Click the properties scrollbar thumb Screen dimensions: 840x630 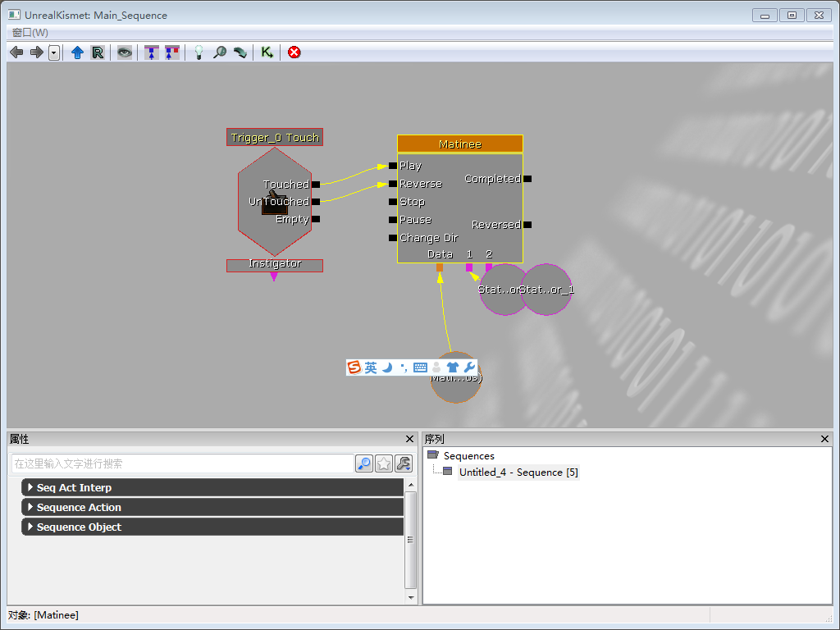(411, 540)
